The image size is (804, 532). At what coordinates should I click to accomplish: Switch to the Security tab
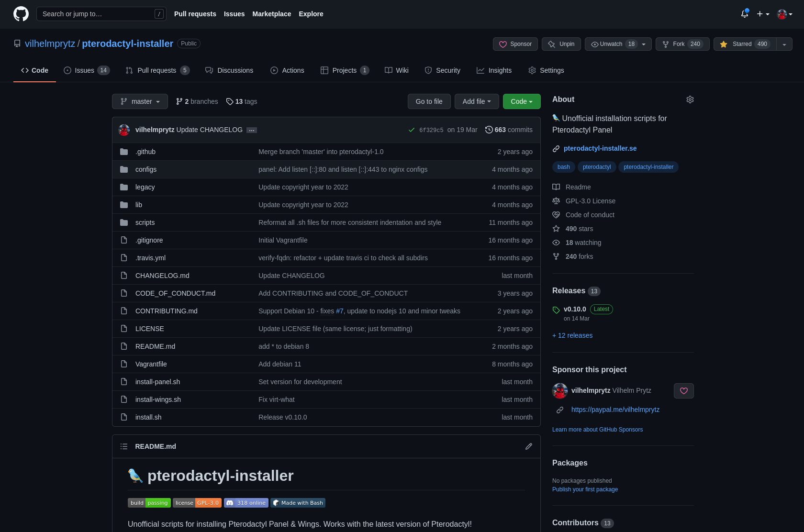click(x=443, y=70)
